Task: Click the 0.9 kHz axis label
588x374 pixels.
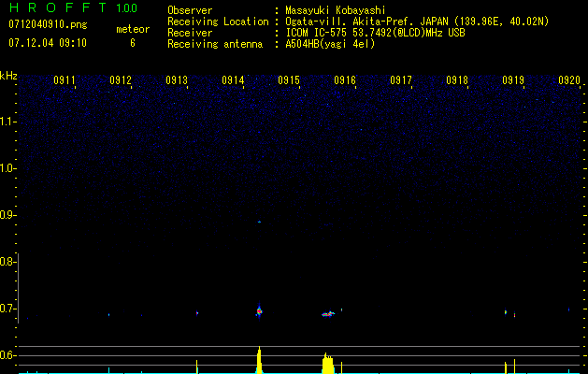Action: coord(7,215)
